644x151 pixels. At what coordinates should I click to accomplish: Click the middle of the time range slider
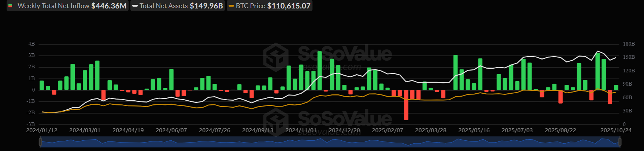pos(330,142)
